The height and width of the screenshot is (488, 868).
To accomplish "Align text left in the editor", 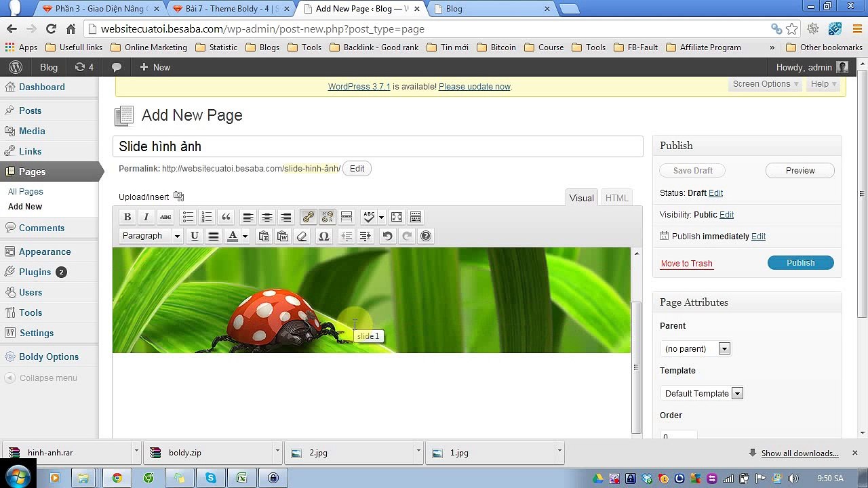I will [248, 217].
